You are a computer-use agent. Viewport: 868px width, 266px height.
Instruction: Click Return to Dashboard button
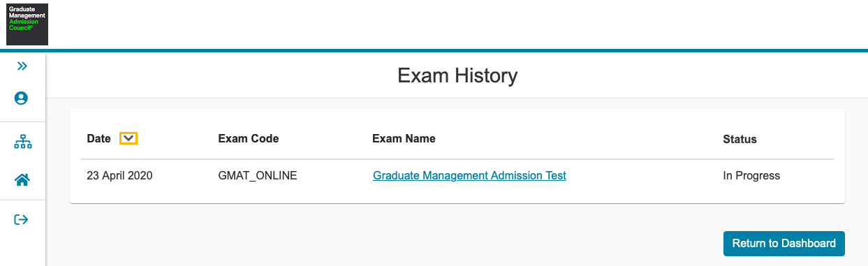tap(784, 244)
